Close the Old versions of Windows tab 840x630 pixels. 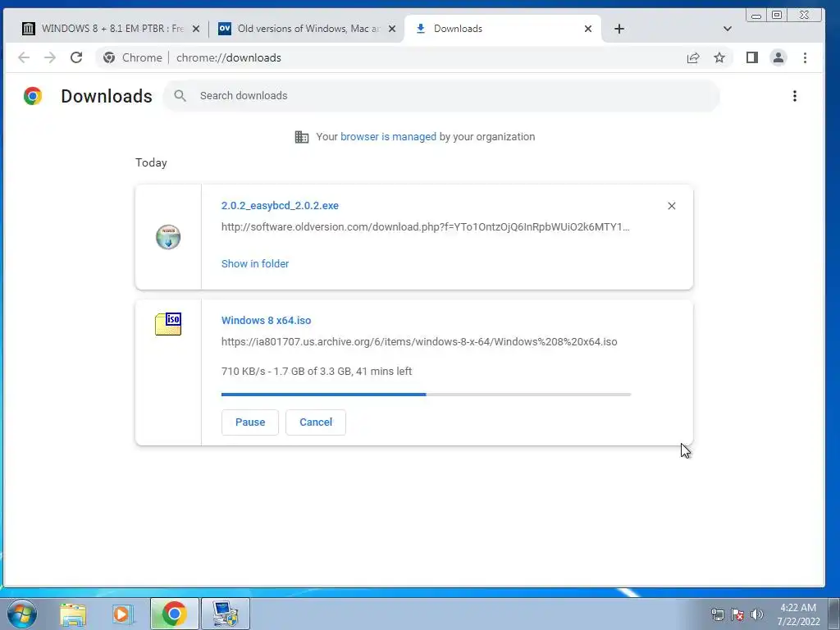click(392, 29)
